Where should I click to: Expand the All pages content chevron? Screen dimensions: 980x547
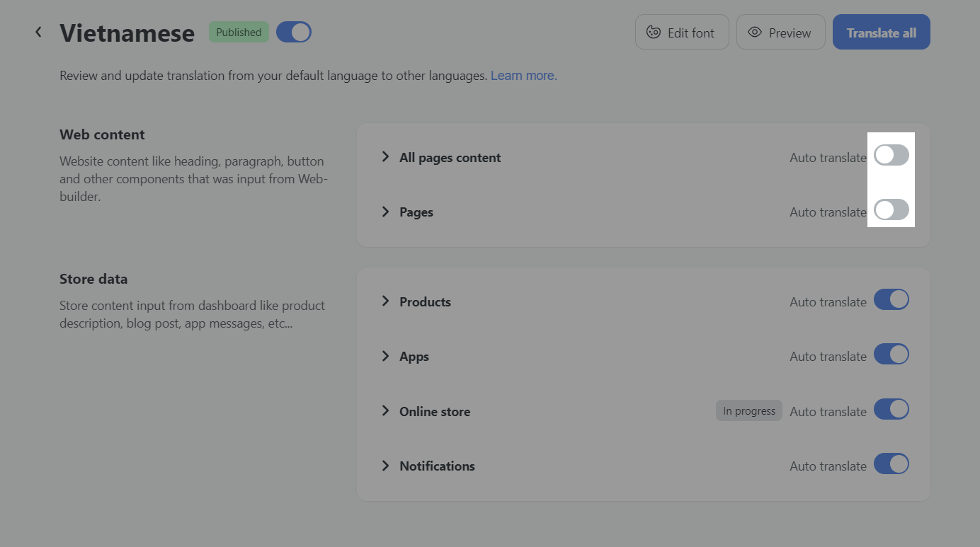[385, 156]
